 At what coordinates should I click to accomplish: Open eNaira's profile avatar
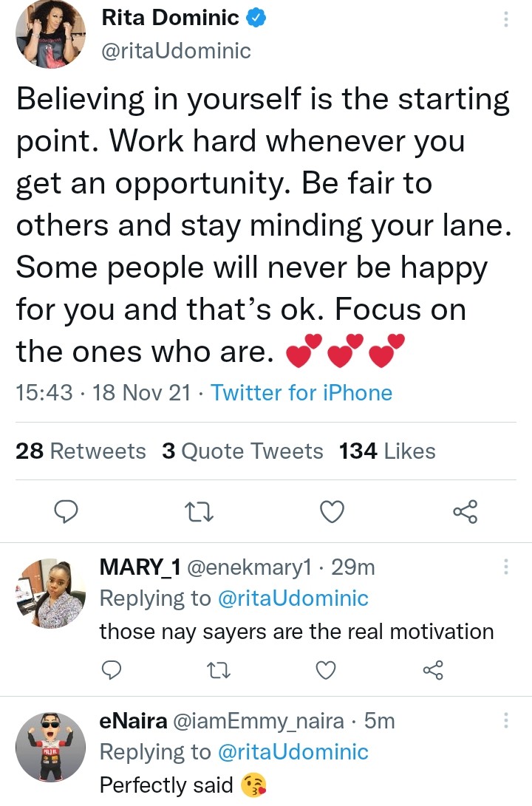pos(51,746)
